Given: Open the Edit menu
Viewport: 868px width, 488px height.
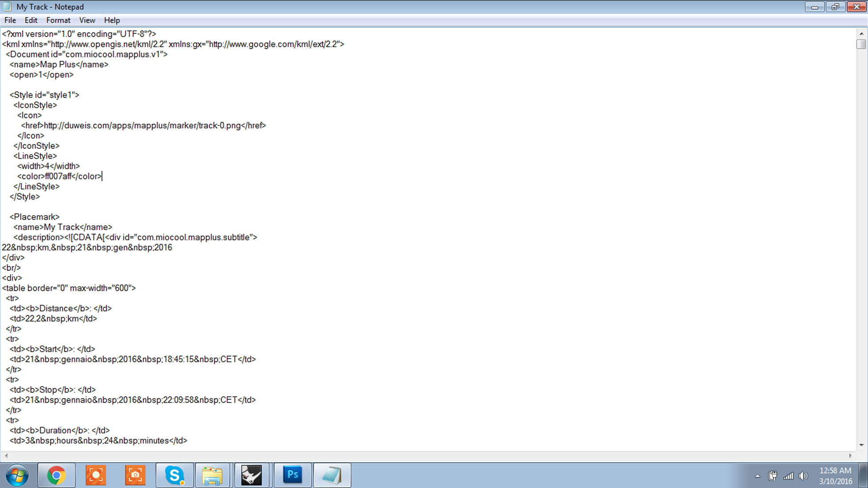Looking at the screenshot, I should coord(31,20).
